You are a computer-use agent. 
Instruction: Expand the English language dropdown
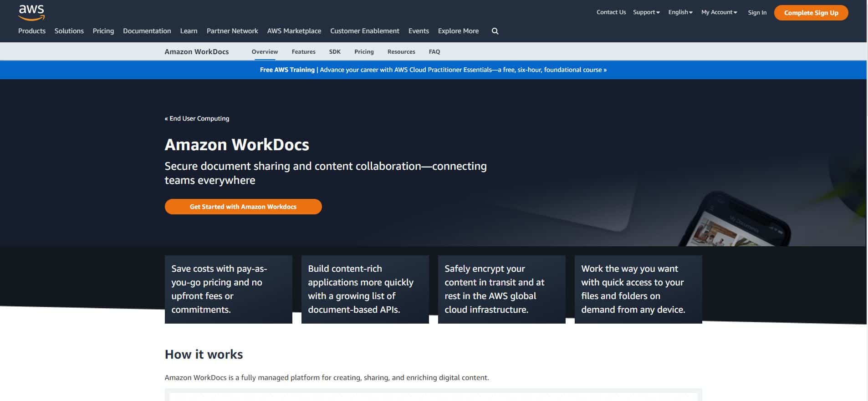(680, 12)
